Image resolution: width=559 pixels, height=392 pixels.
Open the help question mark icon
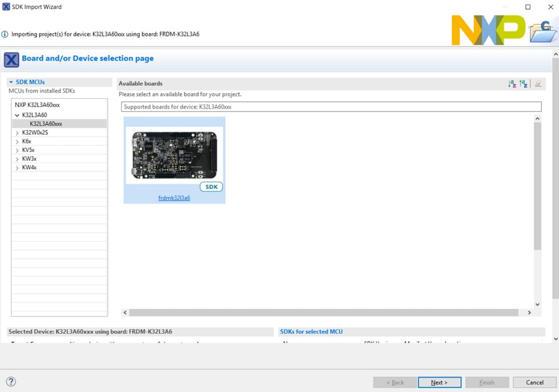[11, 382]
